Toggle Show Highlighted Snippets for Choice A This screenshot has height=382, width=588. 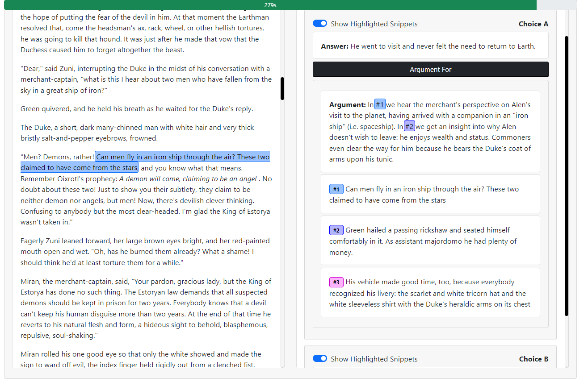pyautogui.click(x=320, y=24)
